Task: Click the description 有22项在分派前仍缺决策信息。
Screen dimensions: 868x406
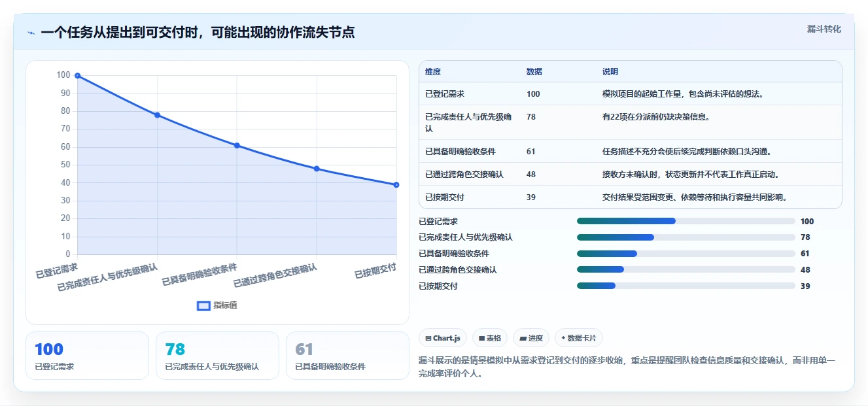Action: click(656, 117)
